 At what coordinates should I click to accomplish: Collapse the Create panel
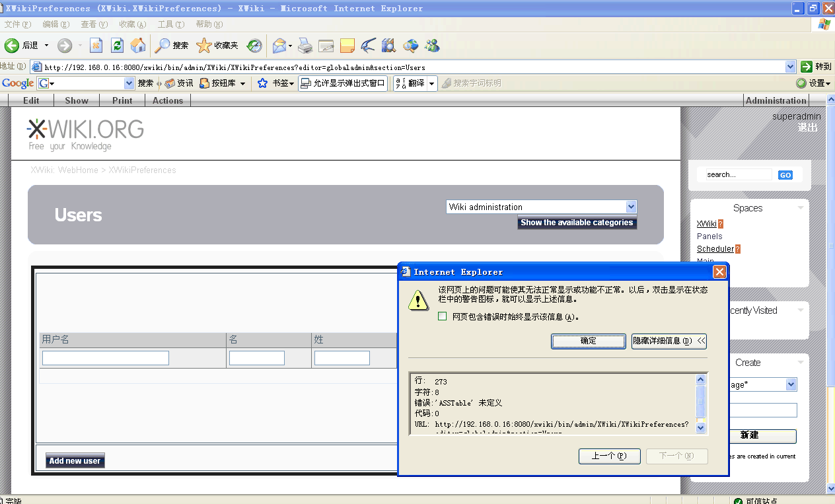click(x=801, y=363)
